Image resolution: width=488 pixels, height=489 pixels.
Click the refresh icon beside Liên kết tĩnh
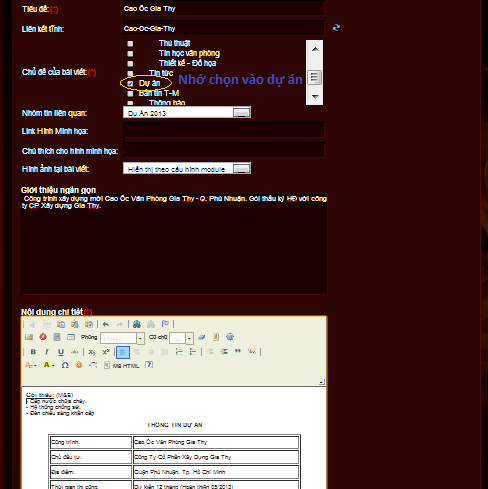point(336,28)
